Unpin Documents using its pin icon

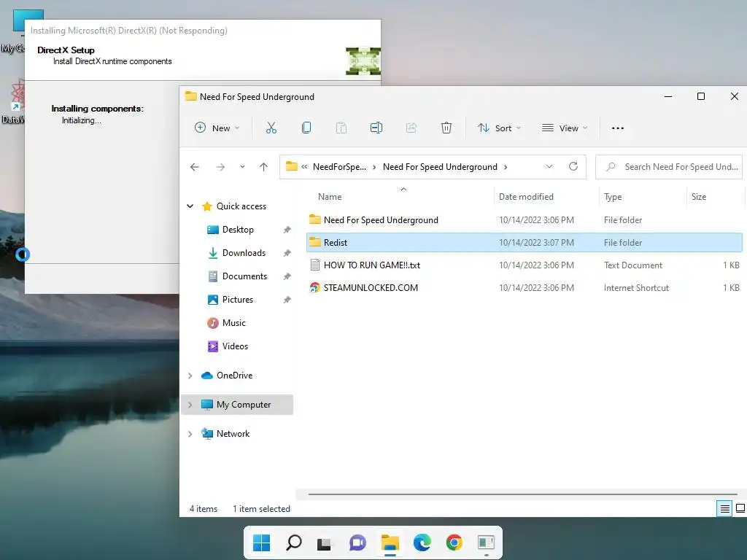[287, 276]
